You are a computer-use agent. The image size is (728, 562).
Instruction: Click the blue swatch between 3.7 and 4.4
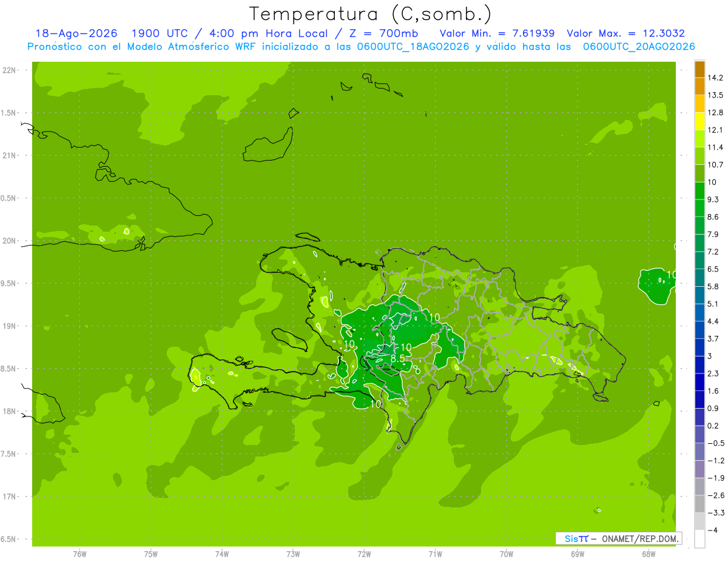click(699, 330)
